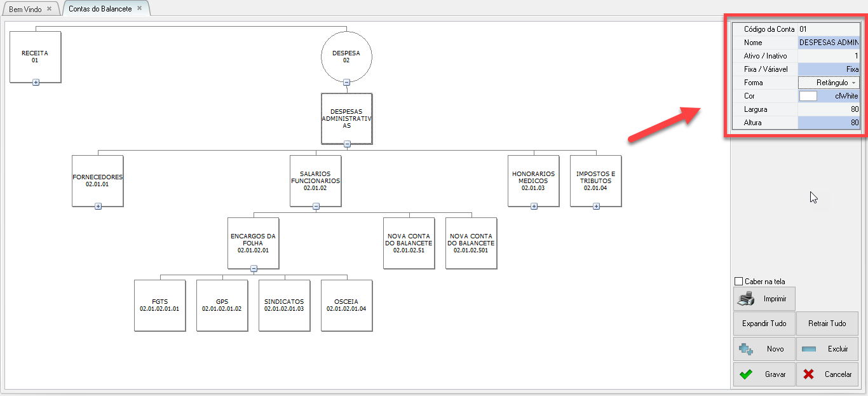Enable the Caber na tela checkbox

738,282
